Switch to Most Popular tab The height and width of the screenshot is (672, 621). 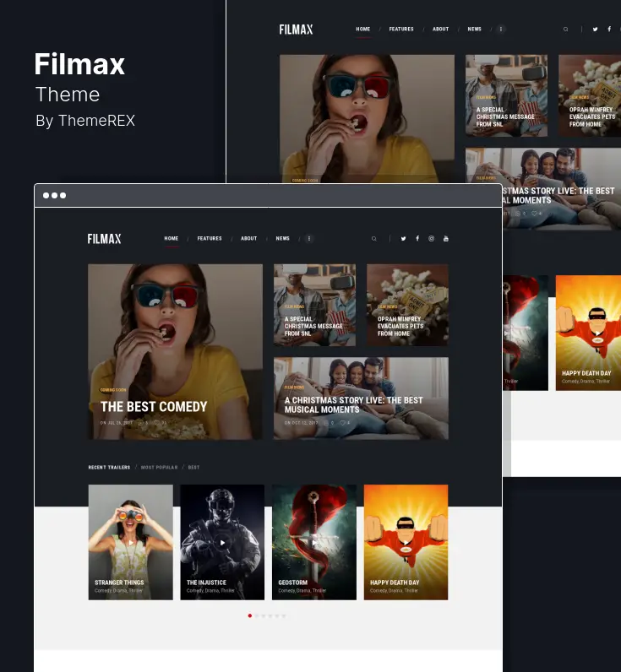tap(159, 467)
